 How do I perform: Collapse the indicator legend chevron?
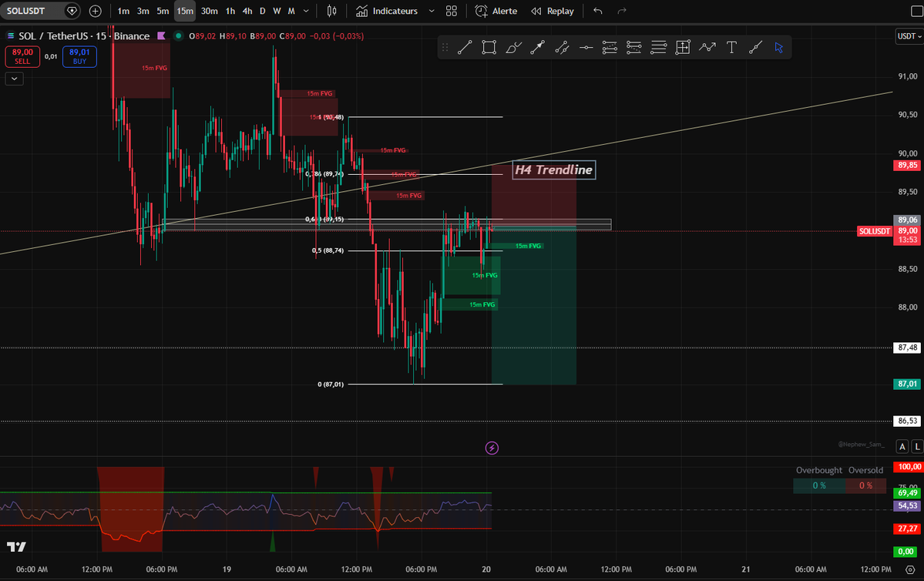14,79
